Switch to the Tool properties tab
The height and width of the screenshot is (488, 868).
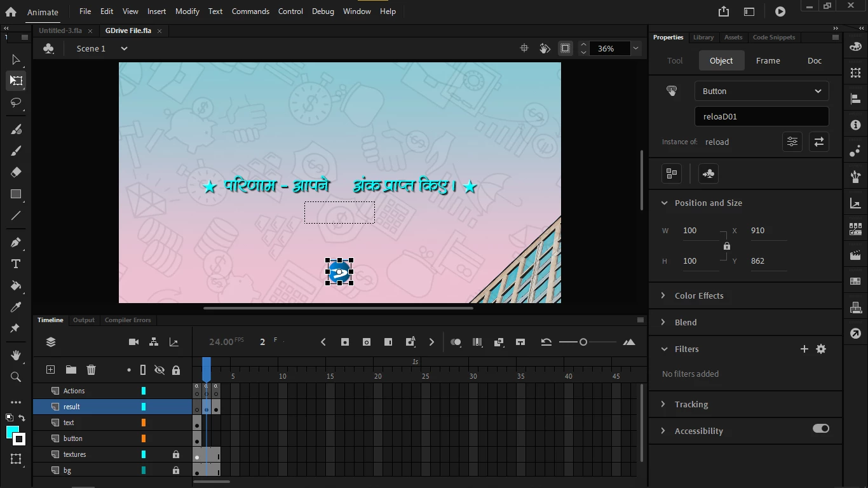pyautogui.click(x=675, y=60)
